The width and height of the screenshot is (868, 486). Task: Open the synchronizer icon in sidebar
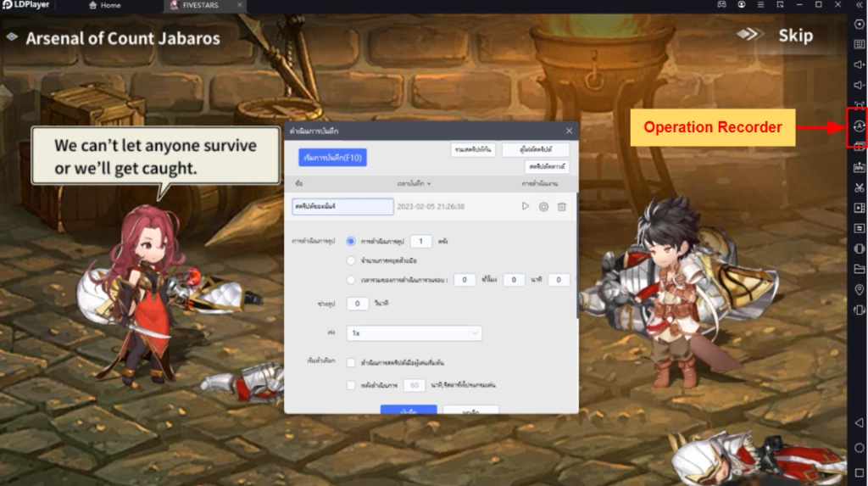click(860, 228)
